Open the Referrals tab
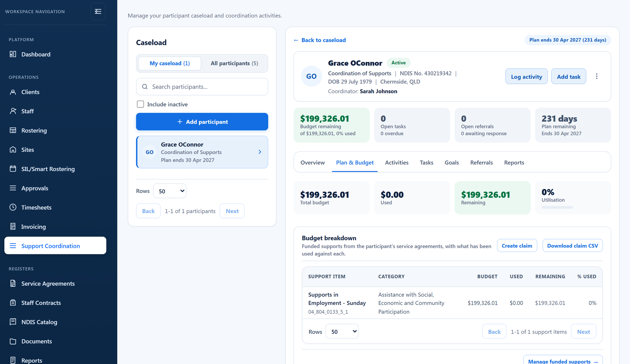 click(x=481, y=162)
